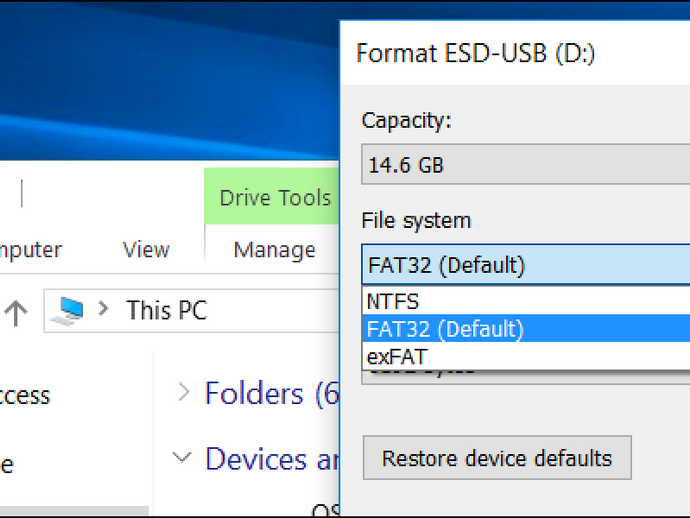Collapse the Devices and drives chevron
This screenshot has height=518, width=690.
[x=182, y=457]
